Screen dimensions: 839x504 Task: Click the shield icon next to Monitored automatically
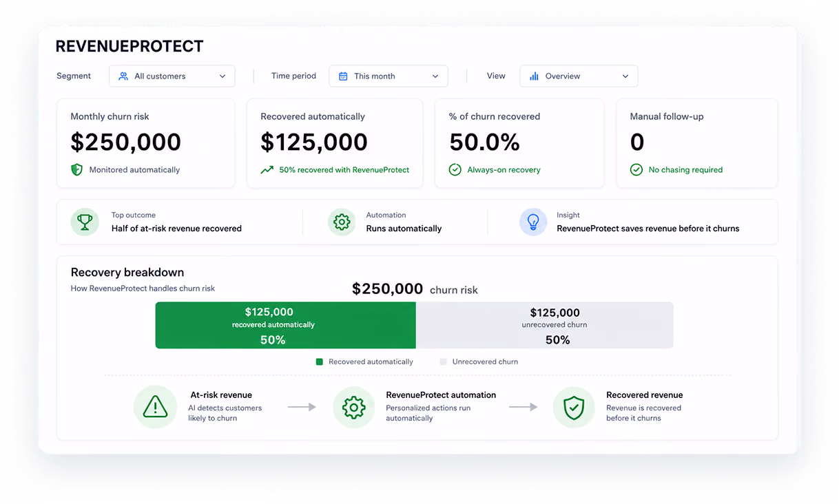(x=77, y=169)
